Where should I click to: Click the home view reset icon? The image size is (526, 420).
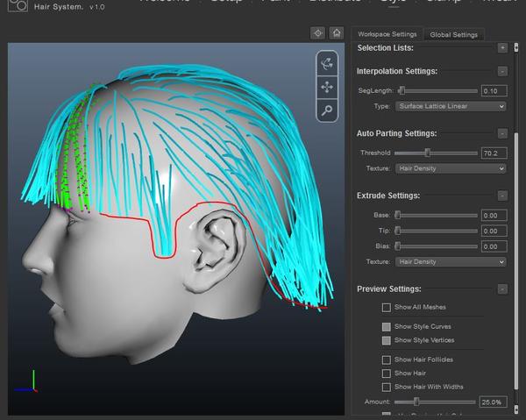pos(336,32)
